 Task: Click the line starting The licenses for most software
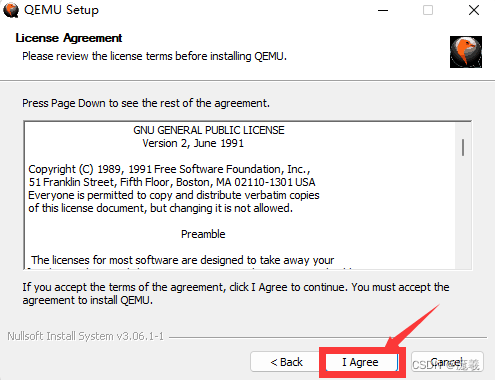[x=183, y=260]
